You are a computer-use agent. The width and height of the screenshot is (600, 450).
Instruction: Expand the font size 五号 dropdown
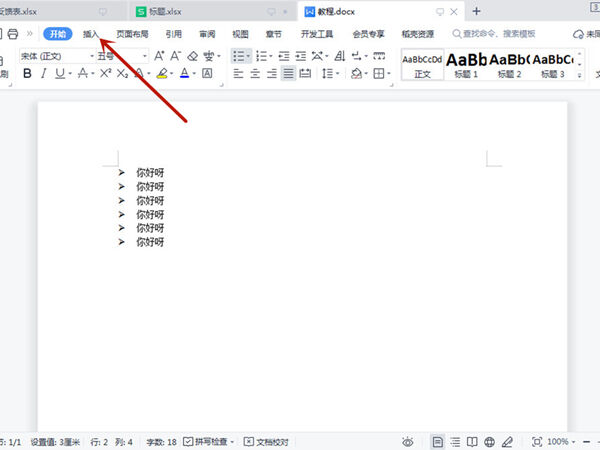(x=122, y=56)
